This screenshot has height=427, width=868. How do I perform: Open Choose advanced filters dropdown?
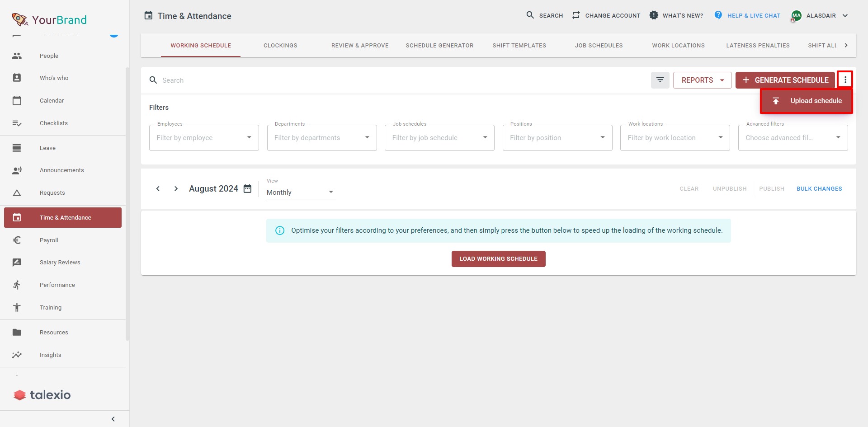793,138
